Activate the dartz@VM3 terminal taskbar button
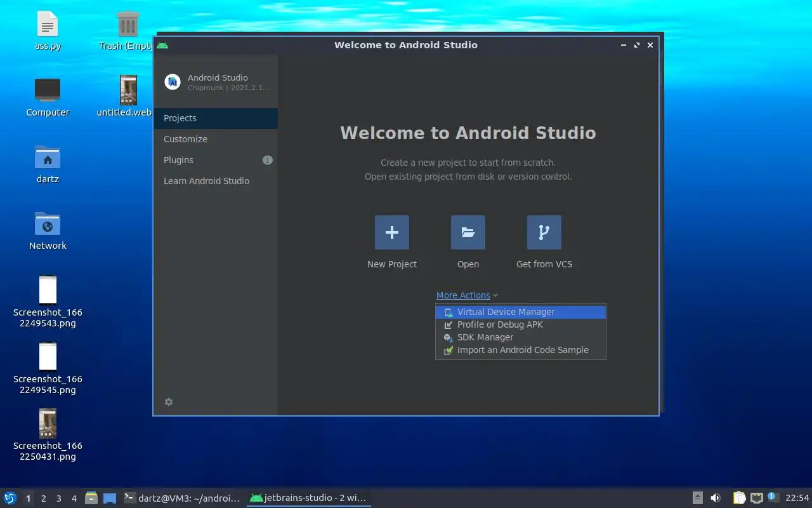This screenshot has width=812, height=508. [x=183, y=498]
